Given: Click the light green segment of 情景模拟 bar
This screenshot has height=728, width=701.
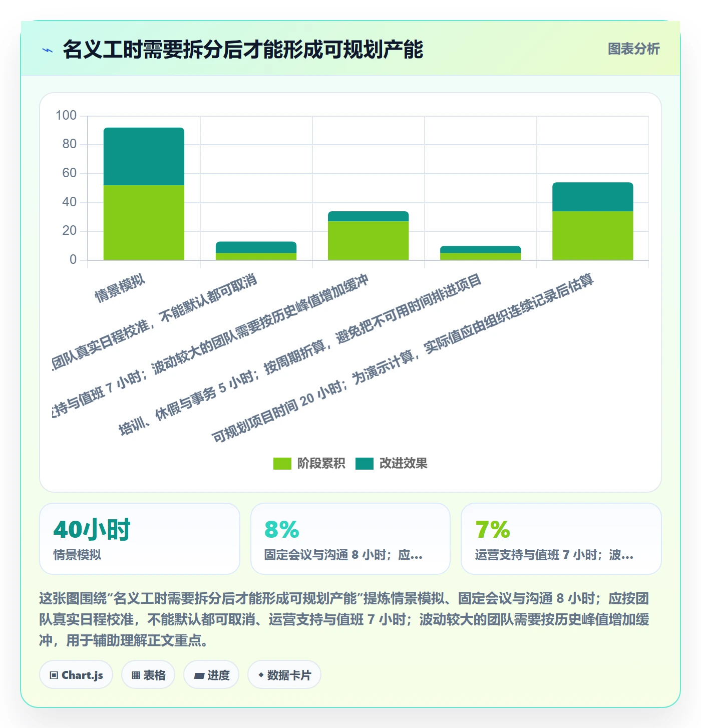Looking at the screenshot, I should [144, 223].
